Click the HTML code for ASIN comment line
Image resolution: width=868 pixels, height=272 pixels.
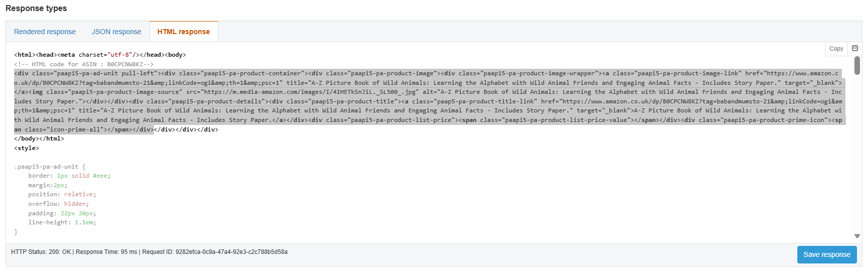point(84,64)
